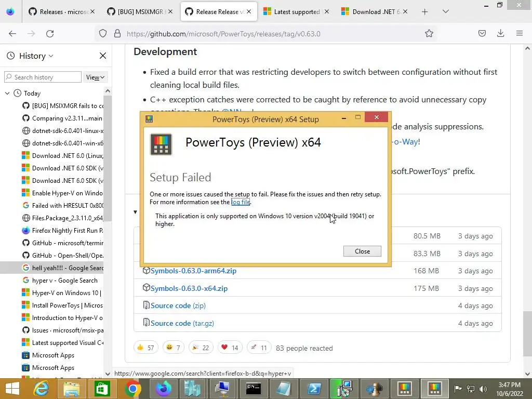The image size is (532, 399).
Task: Bookmark this page with the star icon
Action: coord(429,33)
